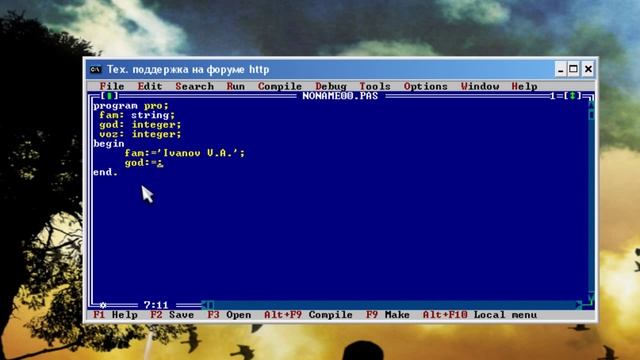Open the Window menu
The height and width of the screenshot is (360, 640).
(x=480, y=86)
